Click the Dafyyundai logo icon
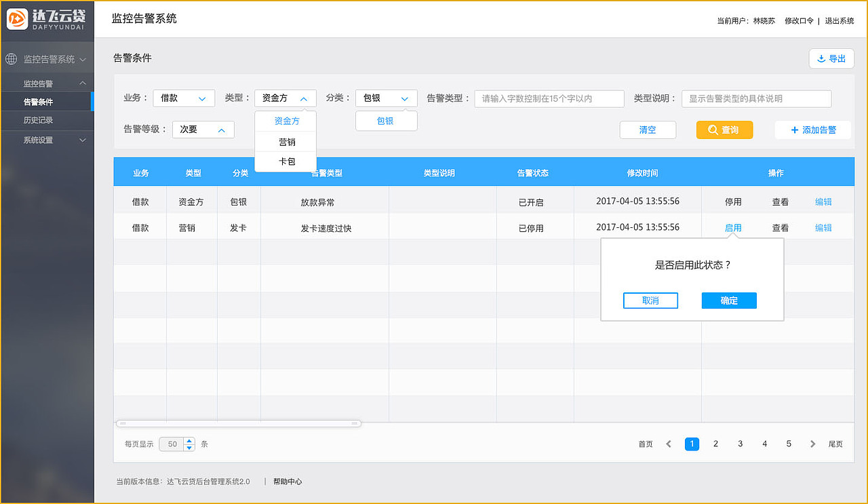Viewport: 868px width, 504px height. tap(18, 20)
